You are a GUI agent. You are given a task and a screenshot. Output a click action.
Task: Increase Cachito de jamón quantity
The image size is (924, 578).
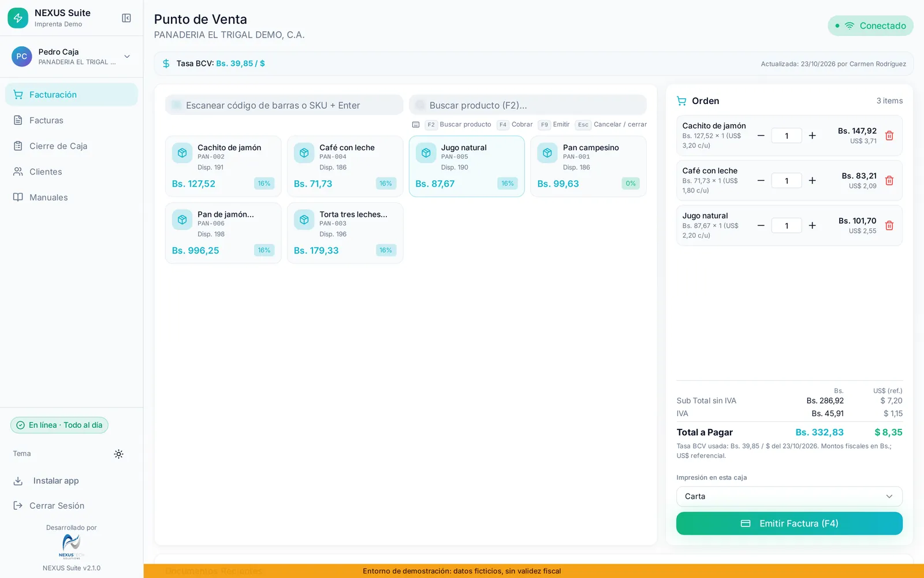coord(812,135)
